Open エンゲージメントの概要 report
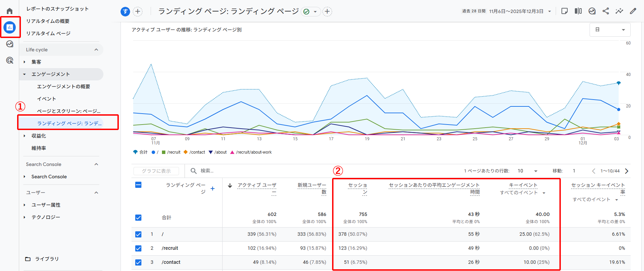Screen dimensions: 644x271 coord(64,87)
